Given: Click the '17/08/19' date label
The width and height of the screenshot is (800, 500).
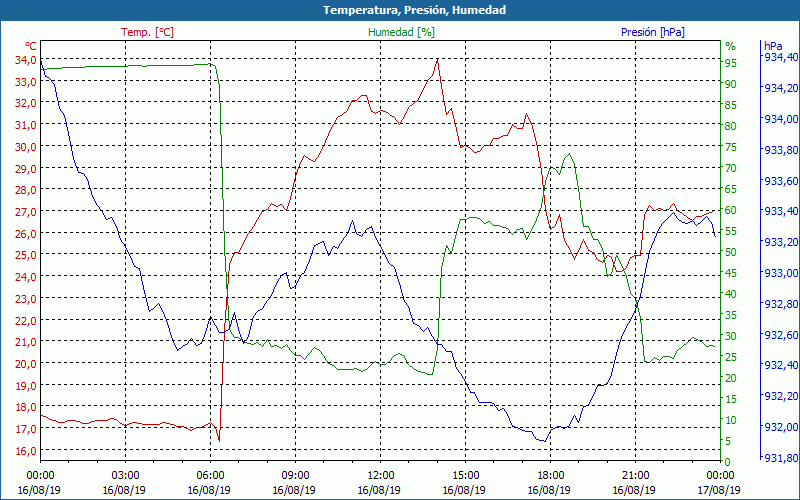Looking at the screenshot, I should coord(719,490).
